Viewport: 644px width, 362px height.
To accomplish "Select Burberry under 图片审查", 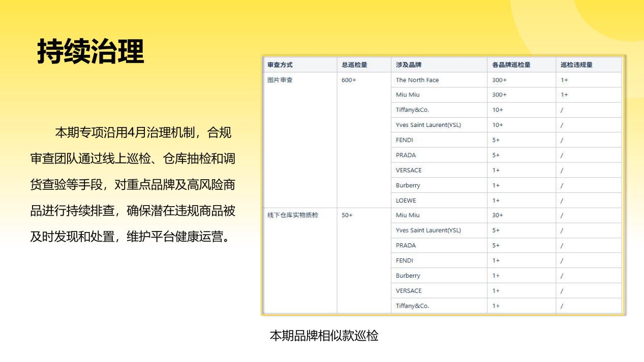I will click(408, 185).
